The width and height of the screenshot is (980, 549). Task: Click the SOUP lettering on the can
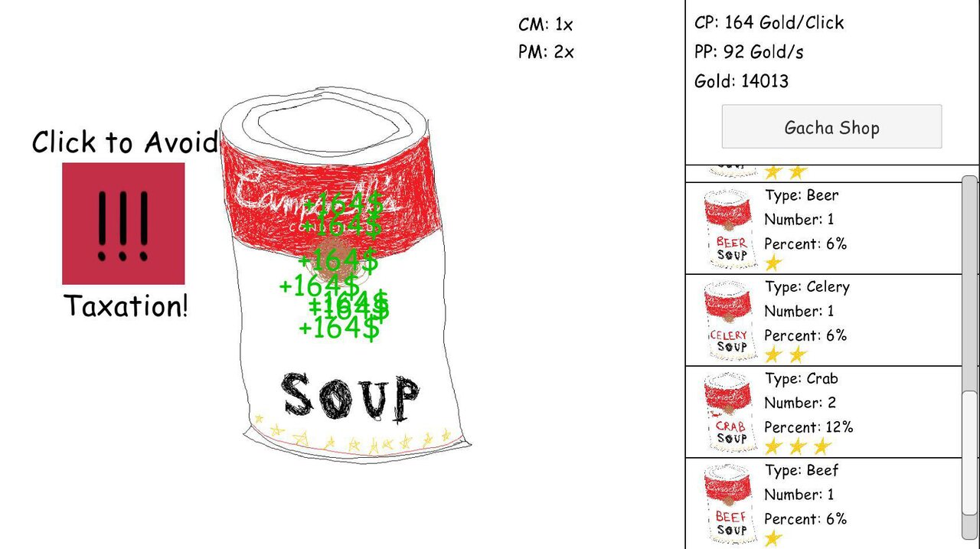(x=351, y=397)
